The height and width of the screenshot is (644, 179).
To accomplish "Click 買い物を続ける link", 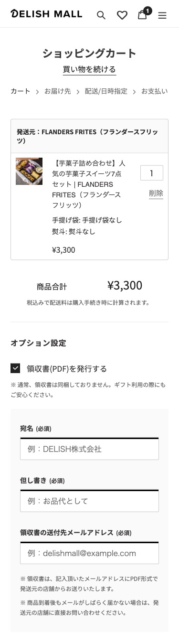I will click(x=89, y=70).
